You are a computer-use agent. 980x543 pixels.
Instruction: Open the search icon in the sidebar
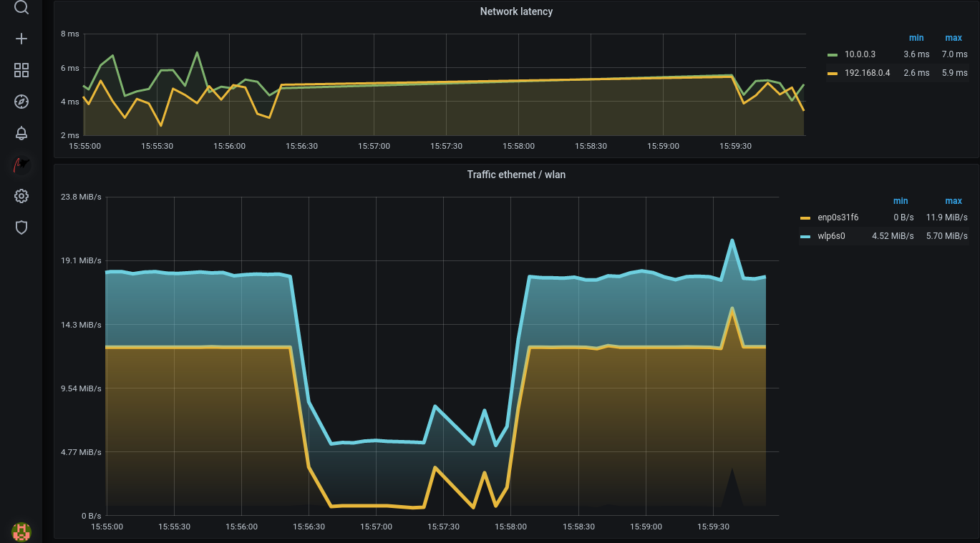point(21,8)
